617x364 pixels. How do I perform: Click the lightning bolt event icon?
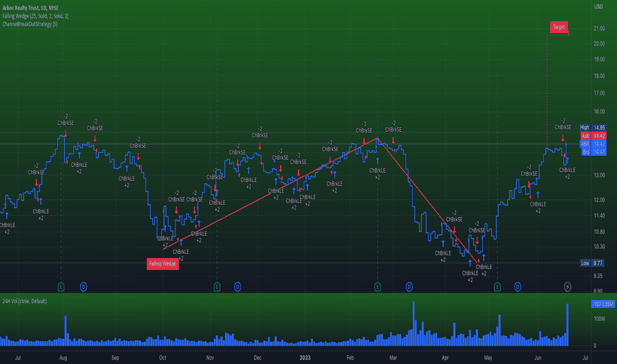567,287
